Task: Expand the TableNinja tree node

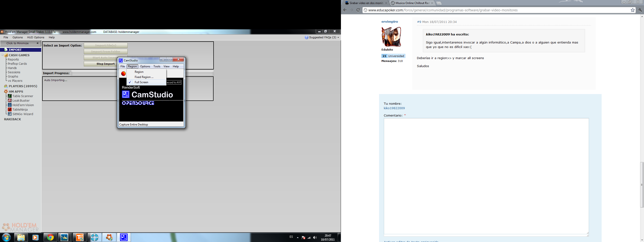Action: (6, 109)
